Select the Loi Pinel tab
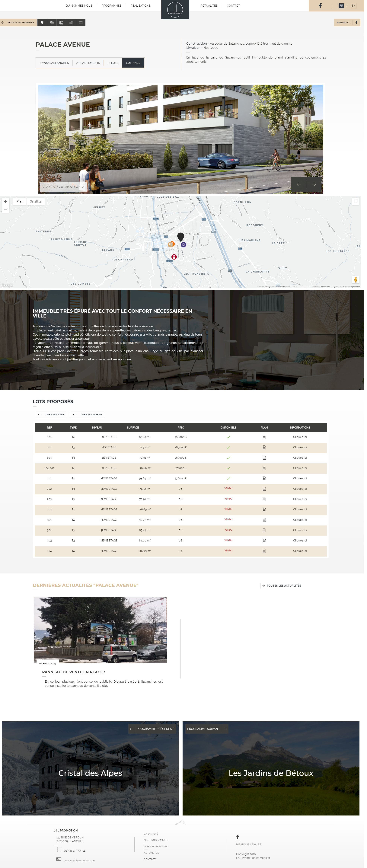This screenshot has height=868, width=367. (x=133, y=63)
